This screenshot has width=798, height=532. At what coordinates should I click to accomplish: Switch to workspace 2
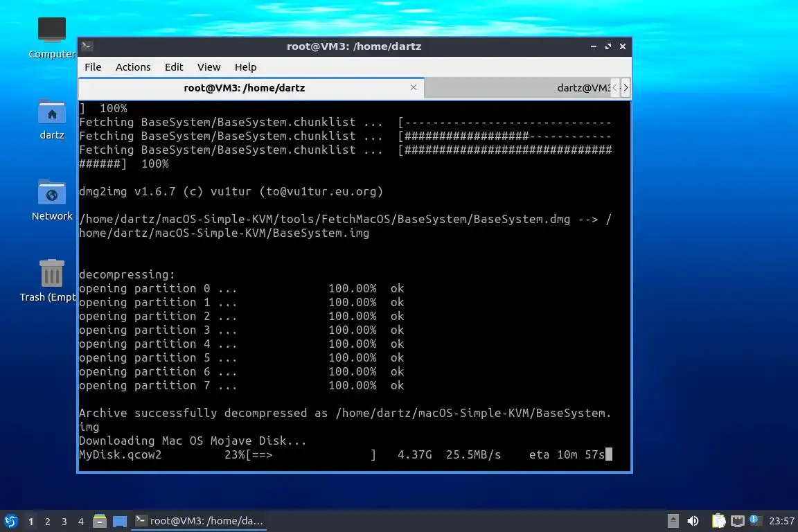click(x=47, y=522)
